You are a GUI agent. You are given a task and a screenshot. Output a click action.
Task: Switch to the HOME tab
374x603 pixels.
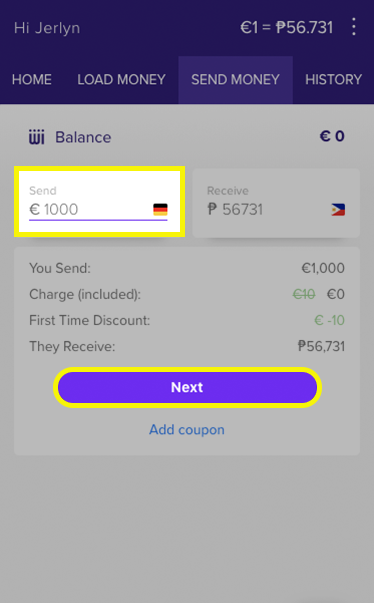pos(32,80)
